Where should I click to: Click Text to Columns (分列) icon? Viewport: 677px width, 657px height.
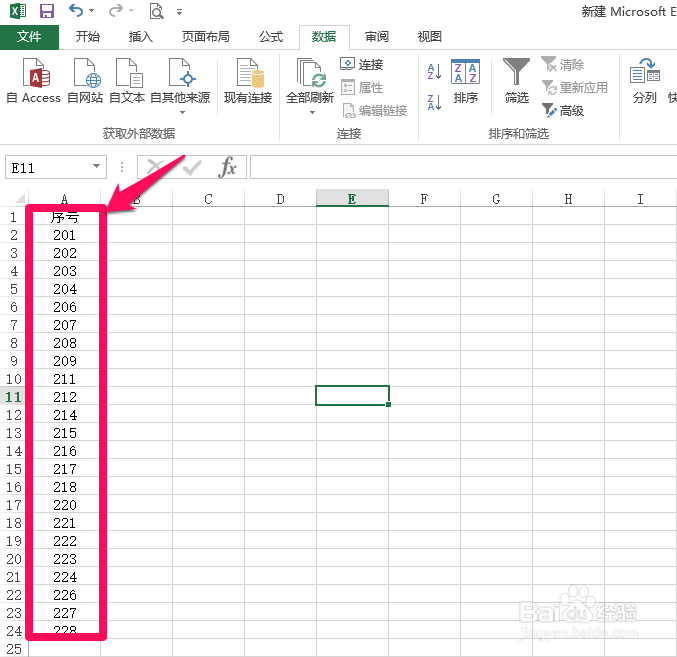tap(645, 81)
